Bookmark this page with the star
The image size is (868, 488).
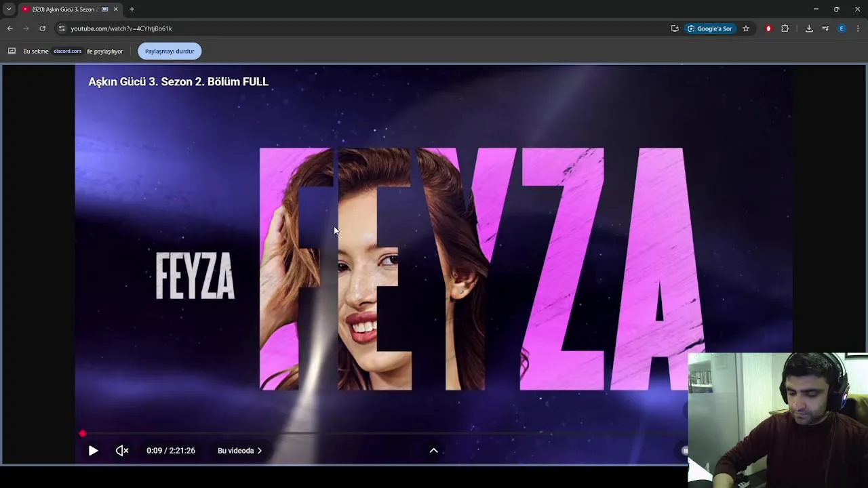pyautogui.click(x=746, y=28)
